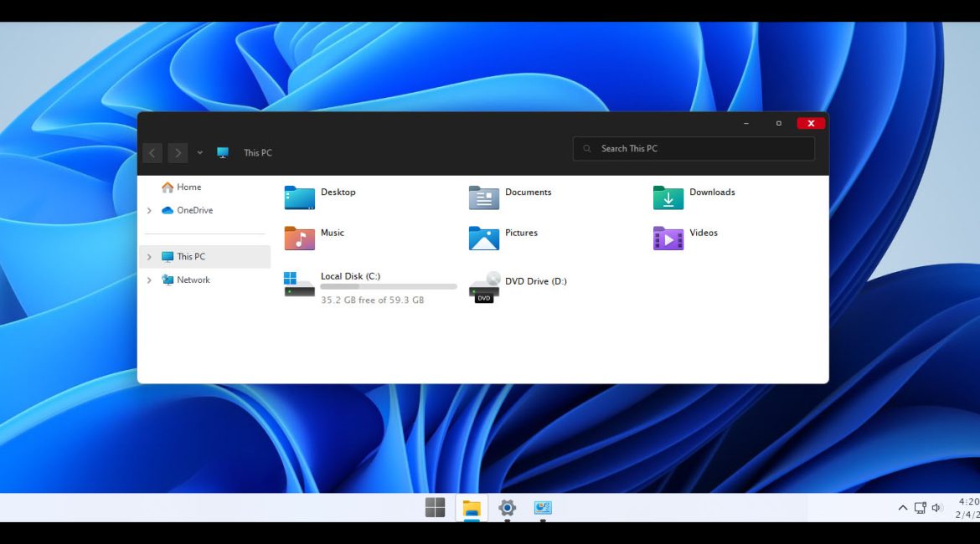980x544 pixels.
Task: Open the Documents folder icon
Action: point(484,198)
